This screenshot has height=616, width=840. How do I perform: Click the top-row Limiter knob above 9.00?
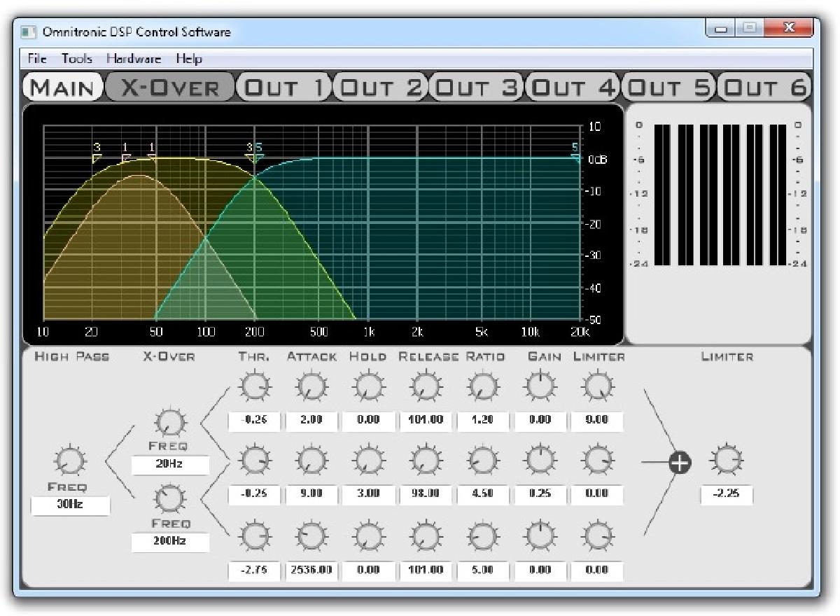pos(596,386)
